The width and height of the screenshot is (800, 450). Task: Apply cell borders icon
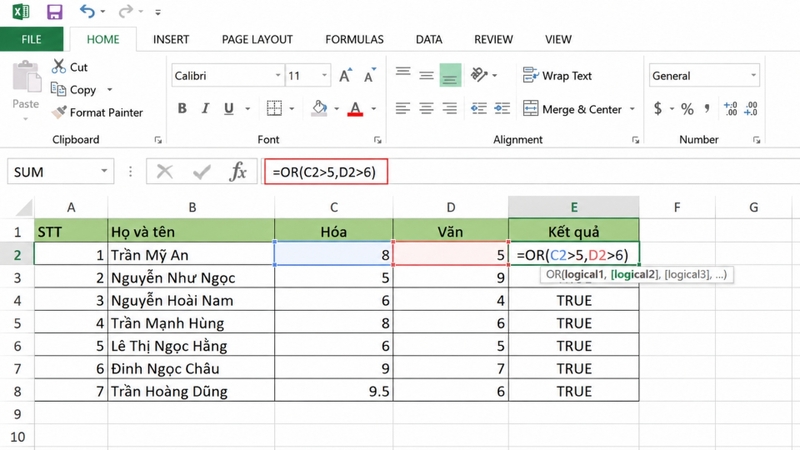point(274,108)
